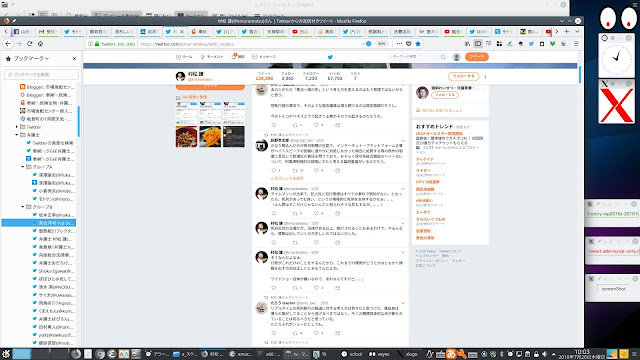Open the page actions three-dot menu

399,44
